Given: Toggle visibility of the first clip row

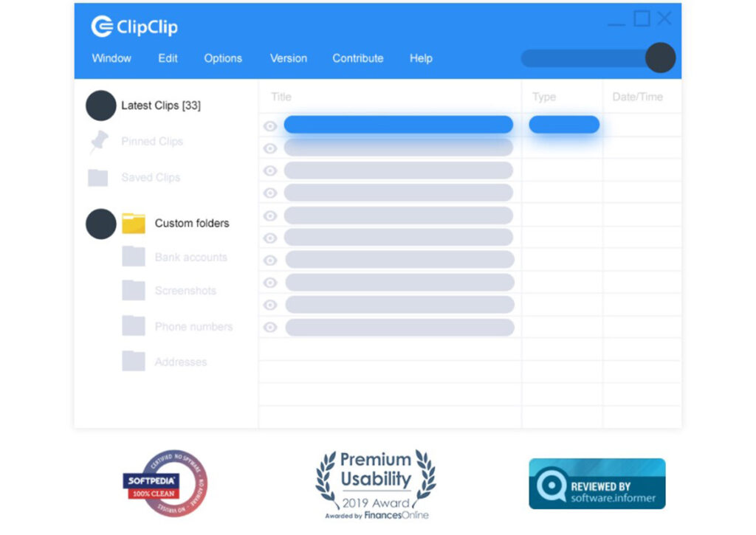Looking at the screenshot, I should [270, 126].
